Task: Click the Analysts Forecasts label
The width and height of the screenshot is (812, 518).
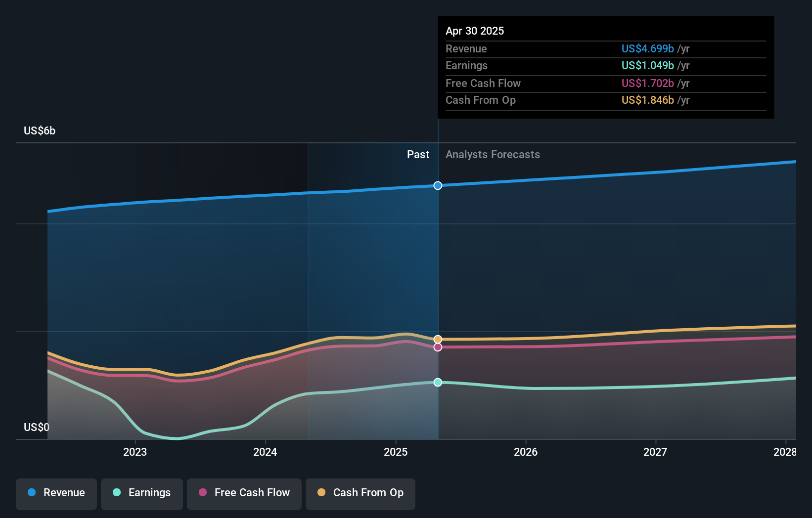Action: [x=493, y=155]
